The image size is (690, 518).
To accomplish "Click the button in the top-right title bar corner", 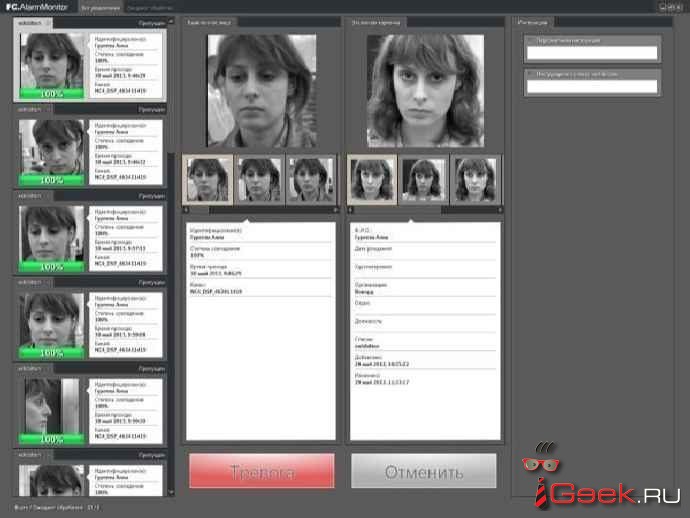I will coord(670,7).
